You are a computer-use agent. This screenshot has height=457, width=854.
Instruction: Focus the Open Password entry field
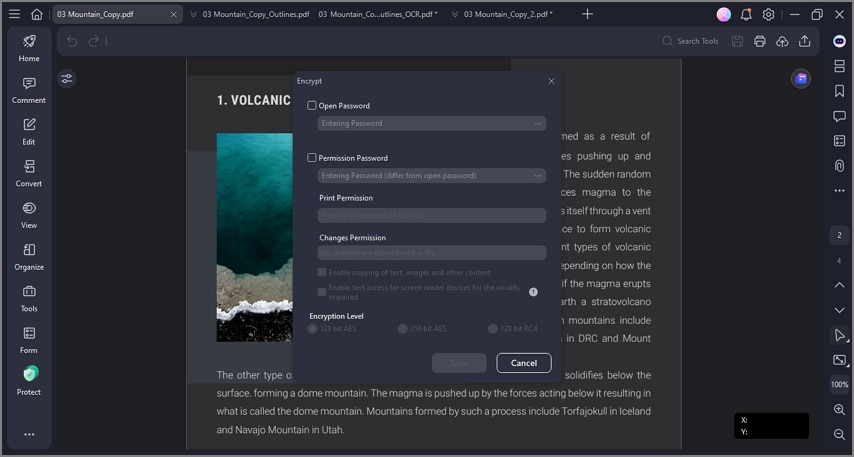tap(432, 124)
